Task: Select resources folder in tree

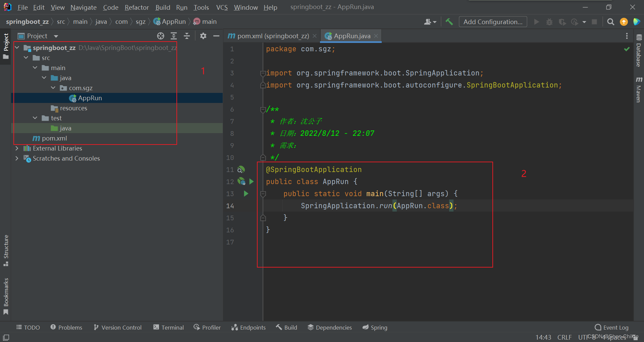Action: tap(69, 108)
